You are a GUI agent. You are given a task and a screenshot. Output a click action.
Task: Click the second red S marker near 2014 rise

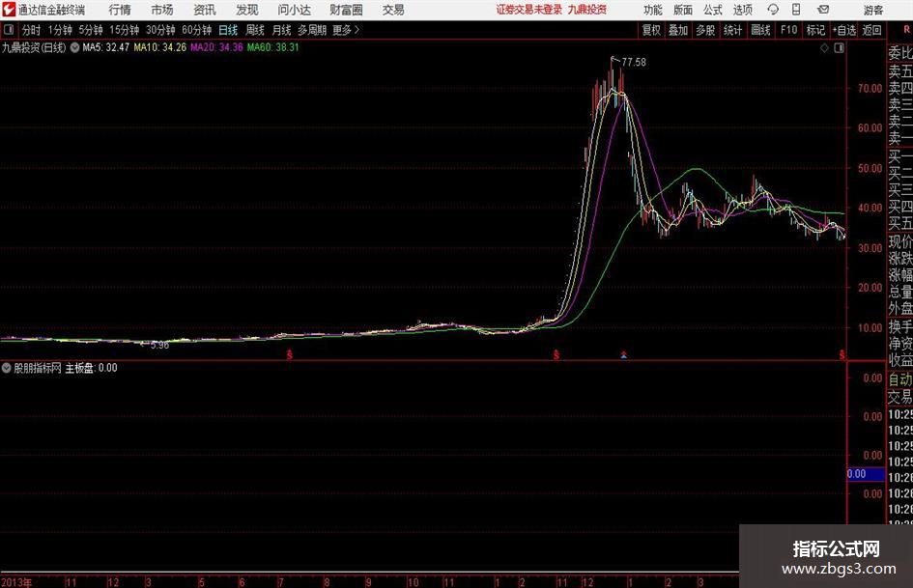pyautogui.click(x=556, y=354)
